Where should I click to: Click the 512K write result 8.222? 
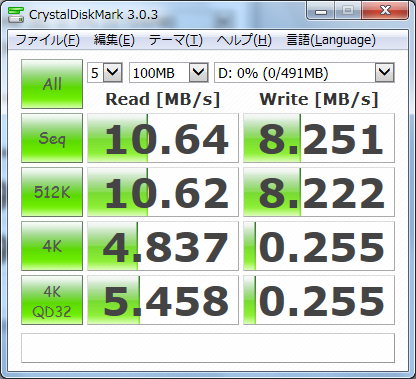point(319,192)
